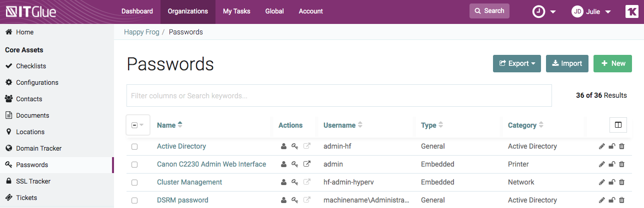
Task: Click the filter columns search field
Action: click(339, 95)
